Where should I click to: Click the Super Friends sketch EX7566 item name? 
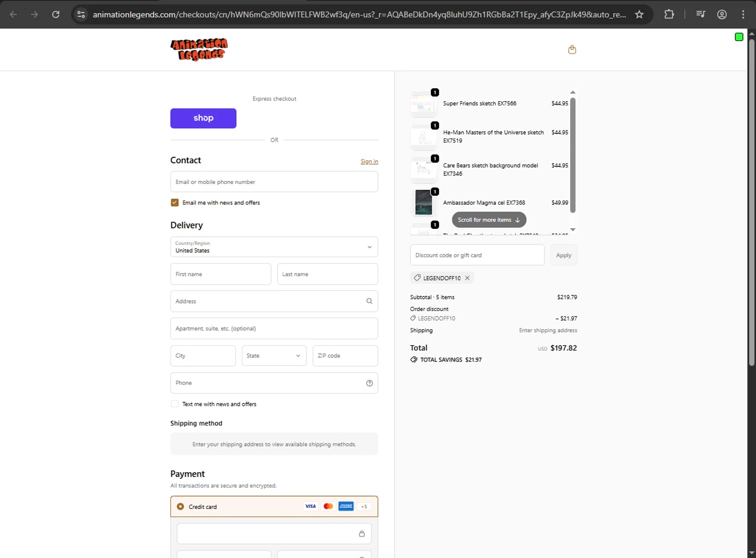pos(480,103)
